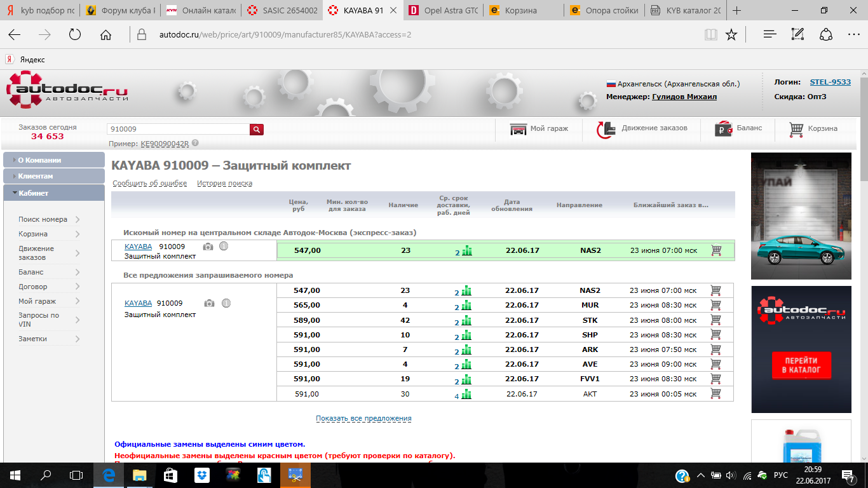The width and height of the screenshot is (868, 488).
Task: Add the AVE offer to the cart
Action: (716, 364)
